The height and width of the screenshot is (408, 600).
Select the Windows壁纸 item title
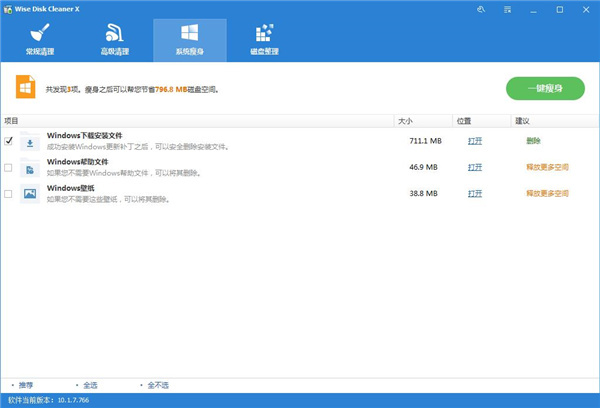click(x=70, y=188)
